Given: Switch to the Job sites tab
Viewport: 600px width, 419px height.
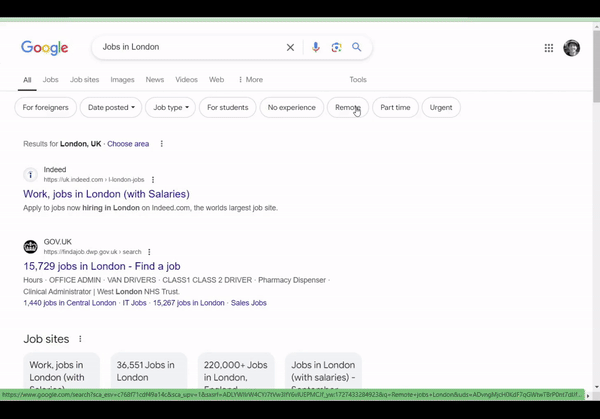Looking at the screenshot, I should point(85,80).
